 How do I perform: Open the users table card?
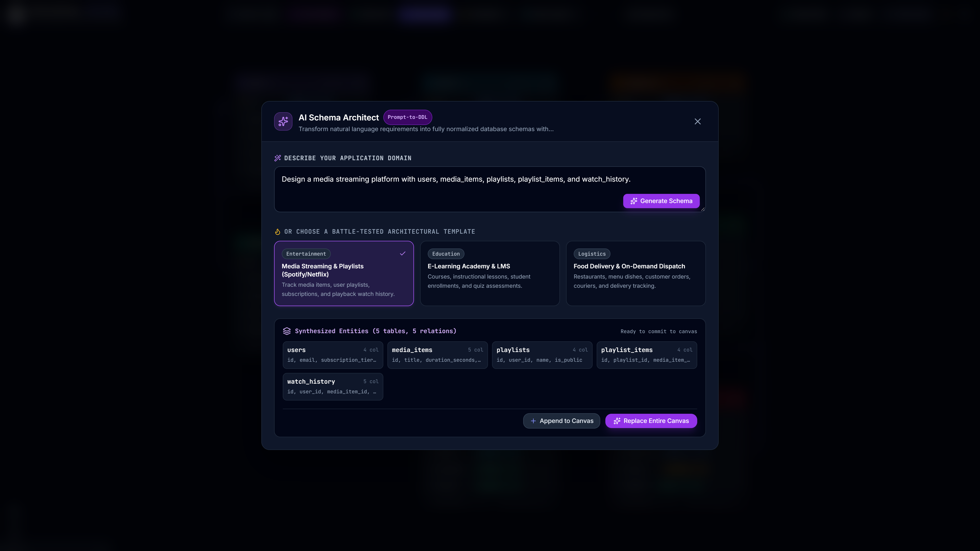click(333, 355)
